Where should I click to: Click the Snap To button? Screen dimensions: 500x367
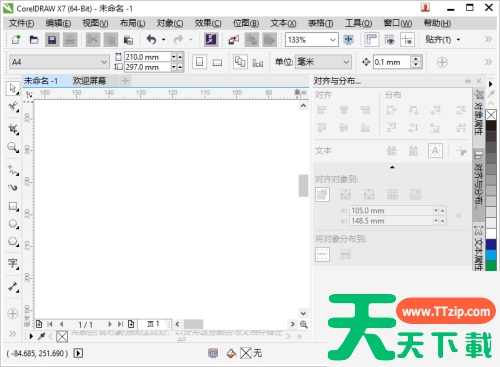438,40
